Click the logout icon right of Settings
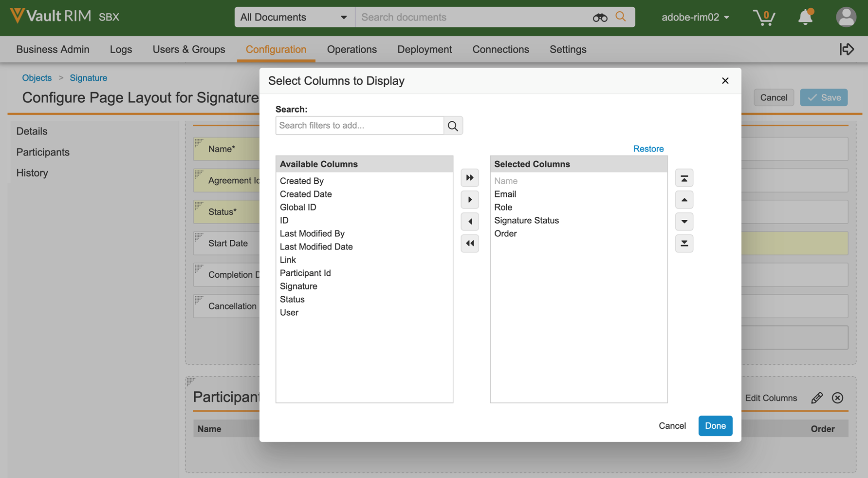 (x=847, y=49)
